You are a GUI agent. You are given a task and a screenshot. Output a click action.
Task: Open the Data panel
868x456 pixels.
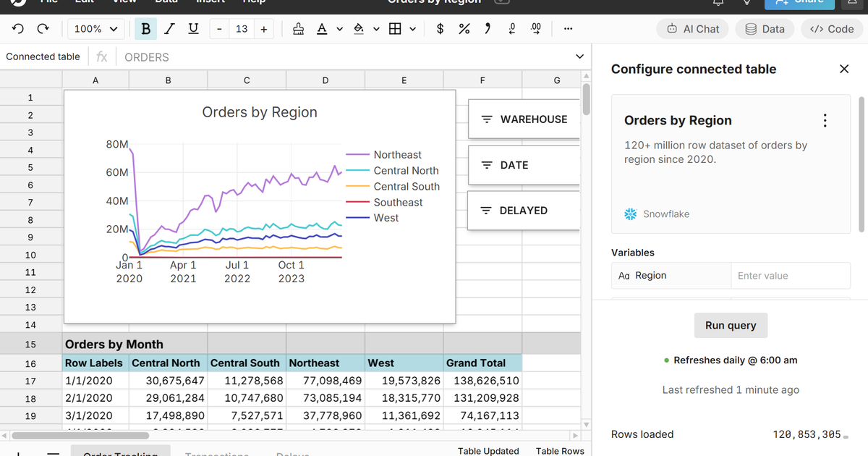[x=765, y=29]
